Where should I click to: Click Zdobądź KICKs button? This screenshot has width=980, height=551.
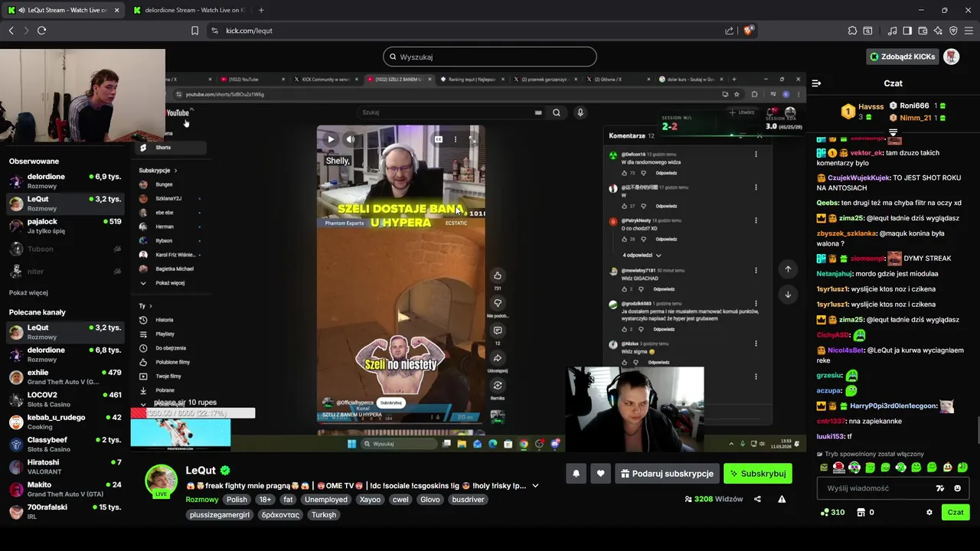pos(903,57)
